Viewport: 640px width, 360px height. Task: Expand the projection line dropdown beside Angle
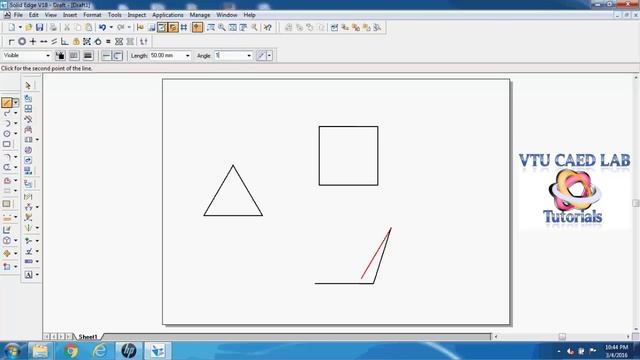[269, 56]
